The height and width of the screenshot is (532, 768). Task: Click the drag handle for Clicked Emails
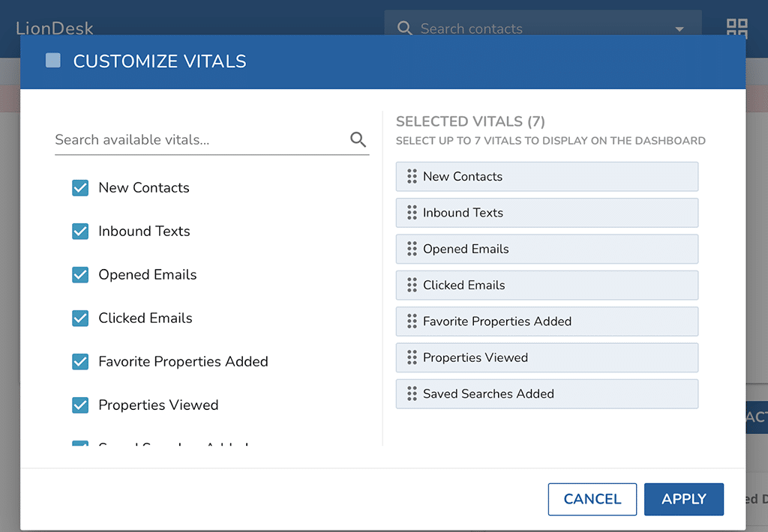[x=412, y=285]
